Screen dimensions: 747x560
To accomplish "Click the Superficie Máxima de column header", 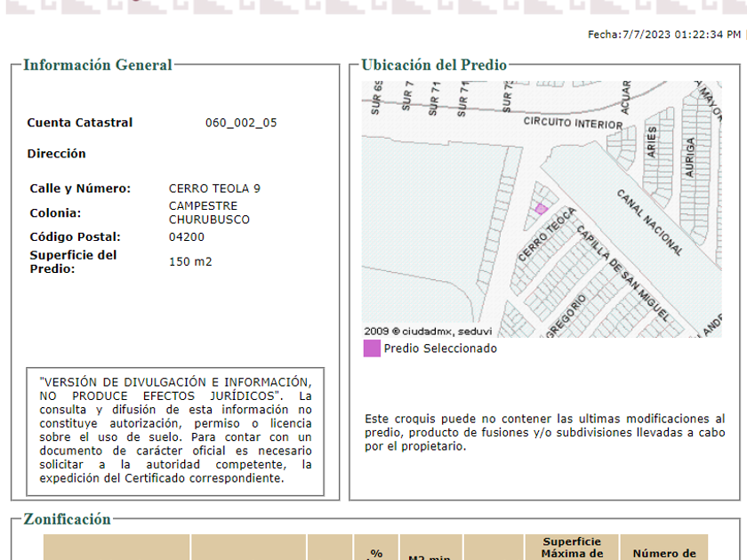I will coord(572,548).
